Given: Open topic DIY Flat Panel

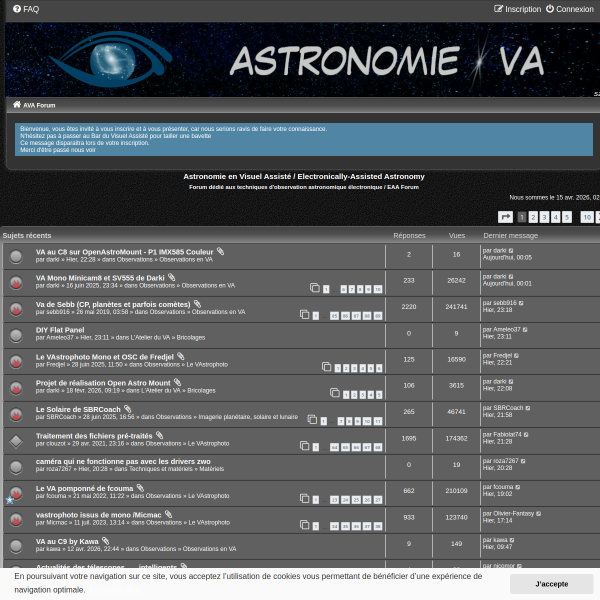Looking at the screenshot, I should [60, 330].
